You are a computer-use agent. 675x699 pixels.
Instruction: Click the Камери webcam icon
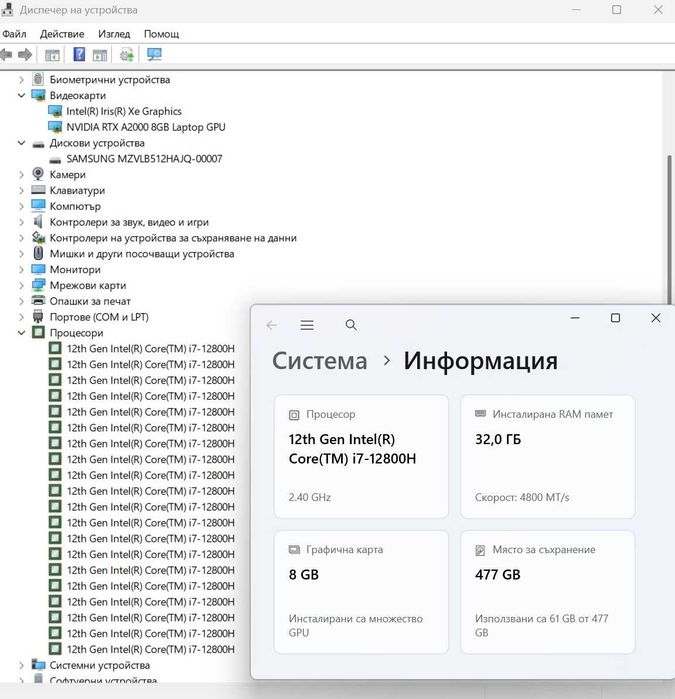[x=38, y=174]
